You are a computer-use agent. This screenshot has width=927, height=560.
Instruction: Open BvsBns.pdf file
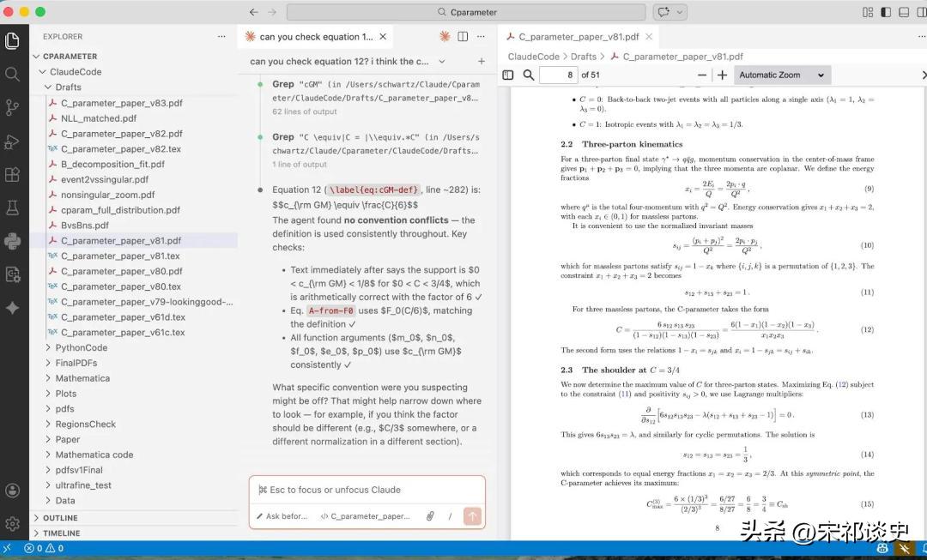pos(84,225)
